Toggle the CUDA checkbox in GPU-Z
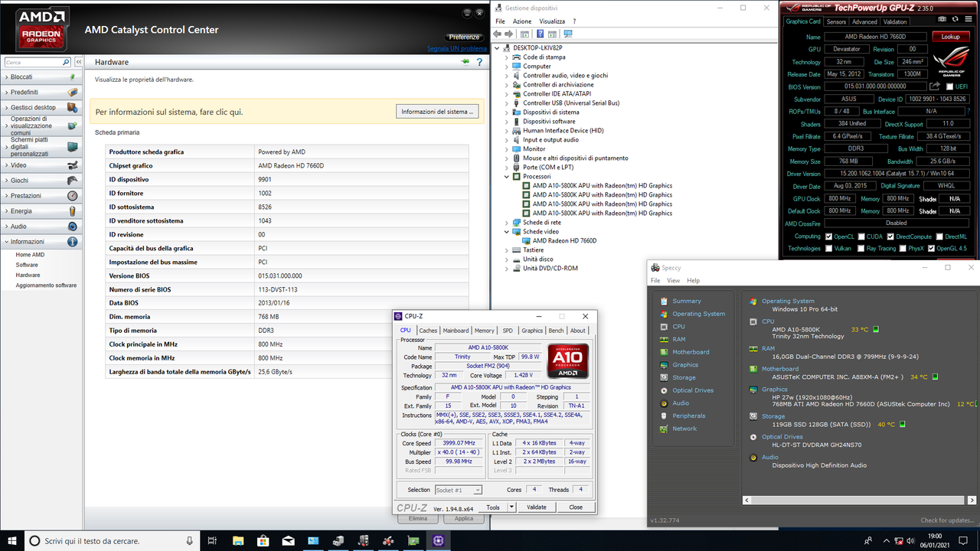980x551 pixels. pos(861,236)
